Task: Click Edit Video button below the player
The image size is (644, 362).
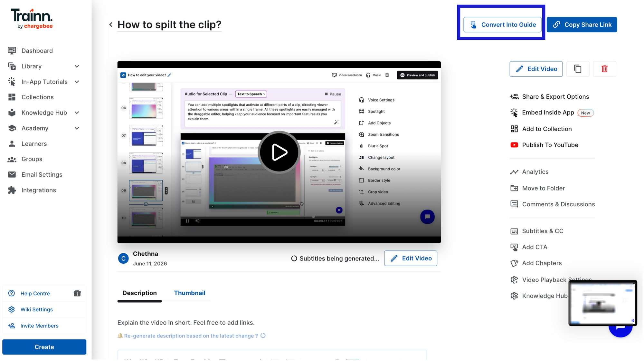Action: (x=411, y=258)
